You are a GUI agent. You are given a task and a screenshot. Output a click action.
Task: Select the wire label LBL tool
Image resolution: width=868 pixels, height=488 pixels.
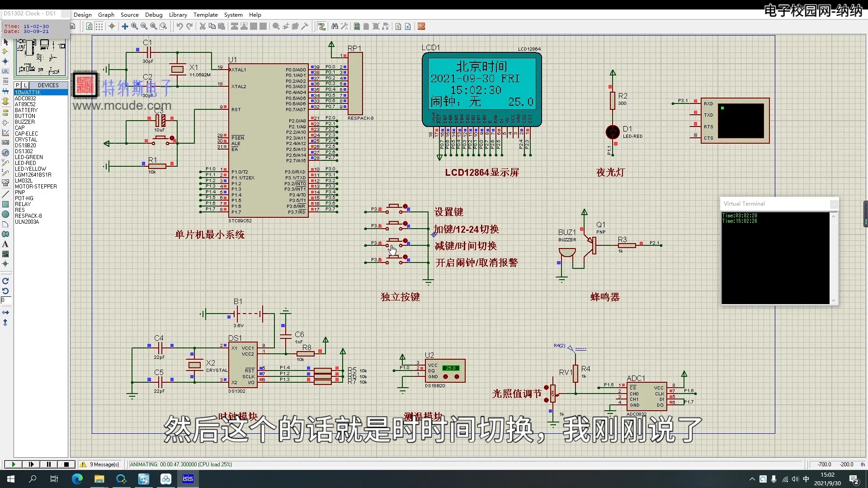pyautogui.click(x=5, y=71)
